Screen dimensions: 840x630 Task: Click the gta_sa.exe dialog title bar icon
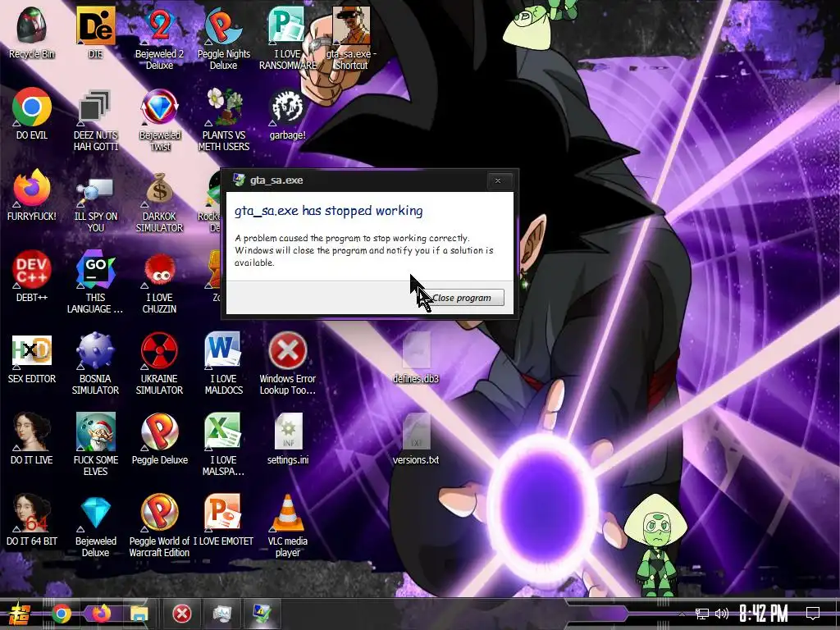pyautogui.click(x=239, y=180)
